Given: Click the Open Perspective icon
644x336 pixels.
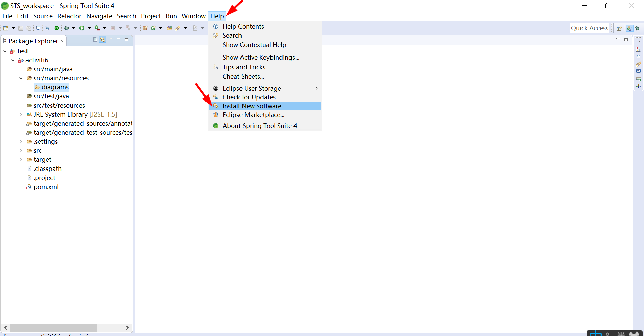Looking at the screenshot, I should click(x=619, y=28).
